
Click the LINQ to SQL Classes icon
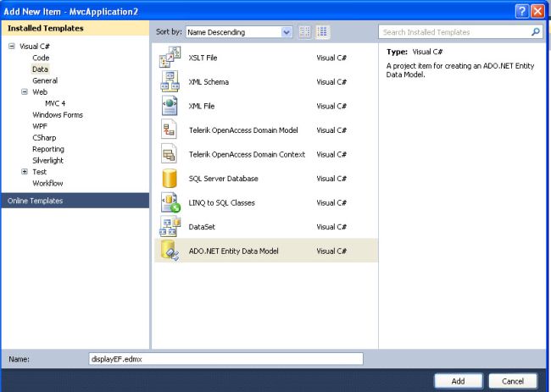pos(170,202)
